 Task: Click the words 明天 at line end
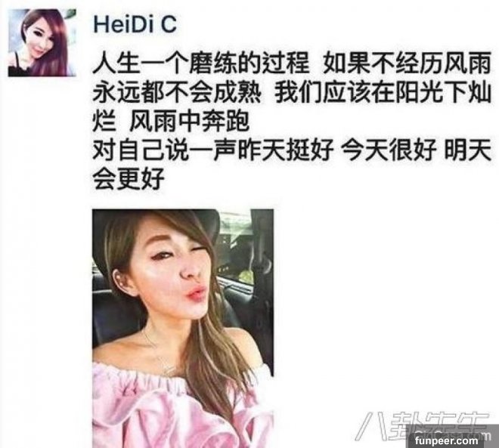click(467, 150)
